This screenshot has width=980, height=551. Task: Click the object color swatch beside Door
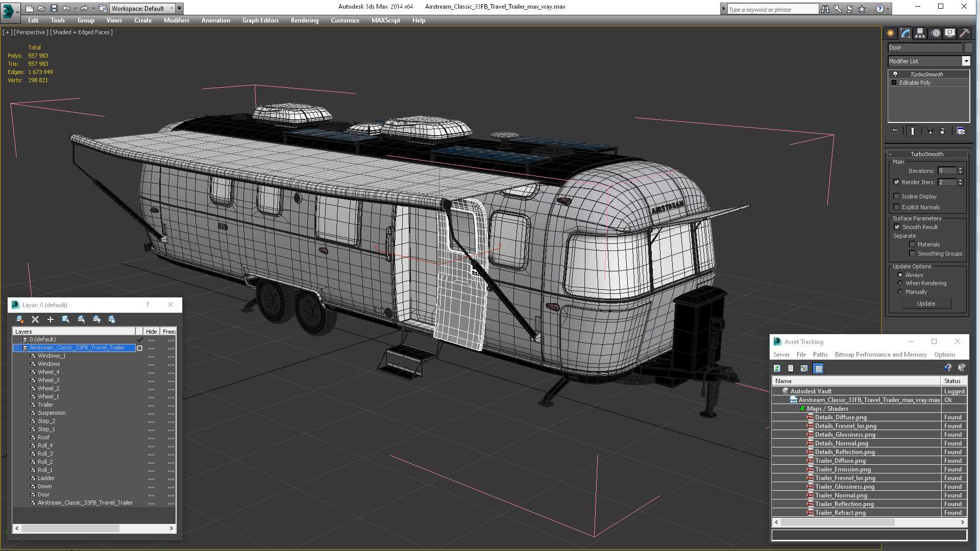pyautogui.click(x=968, y=47)
